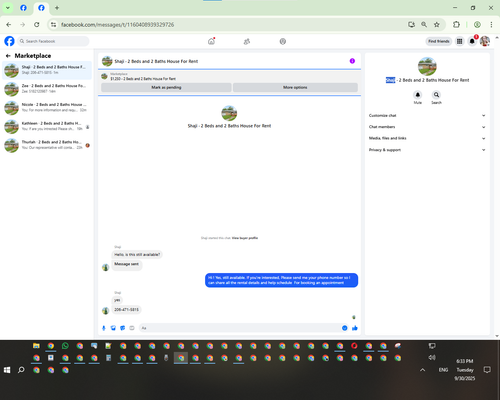
Task: Expand the Privacy & support section
Action: click(427, 150)
